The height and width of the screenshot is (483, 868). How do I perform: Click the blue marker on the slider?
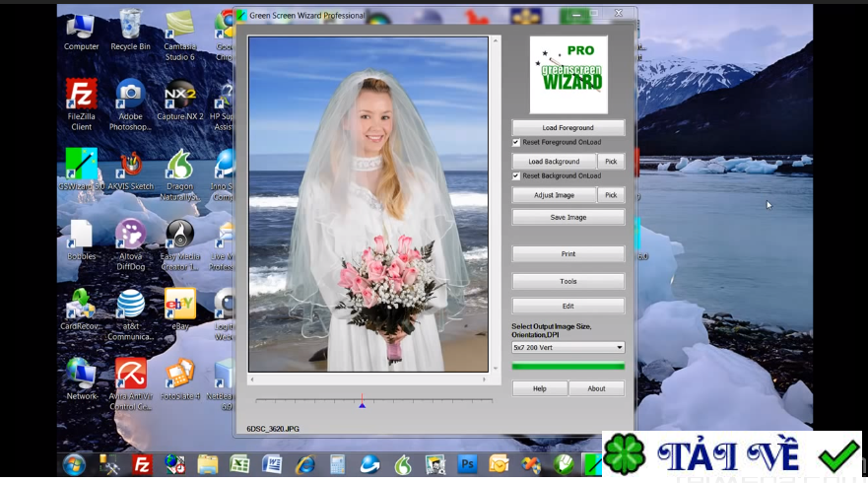362,403
